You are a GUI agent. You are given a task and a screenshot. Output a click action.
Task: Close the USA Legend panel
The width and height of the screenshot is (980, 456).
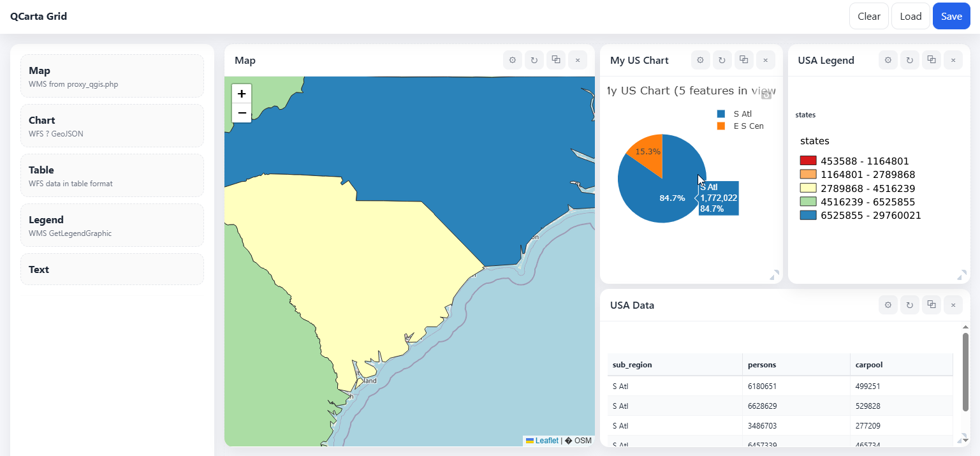(x=953, y=60)
